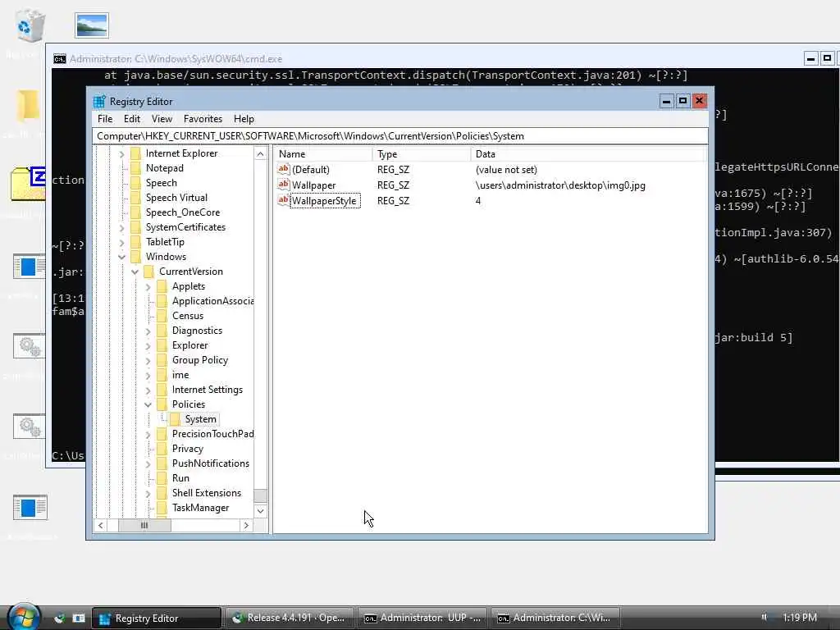The height and width of the screenshot is (630, 840).
Task: Sort values by the Data column header
Action: (x=588, y=154)
